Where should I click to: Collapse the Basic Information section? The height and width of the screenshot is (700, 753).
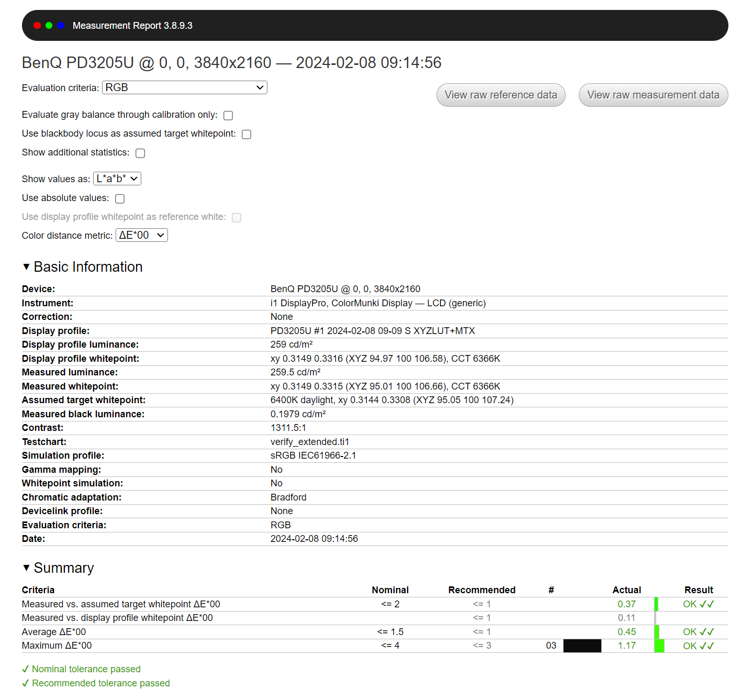[27, 267]
